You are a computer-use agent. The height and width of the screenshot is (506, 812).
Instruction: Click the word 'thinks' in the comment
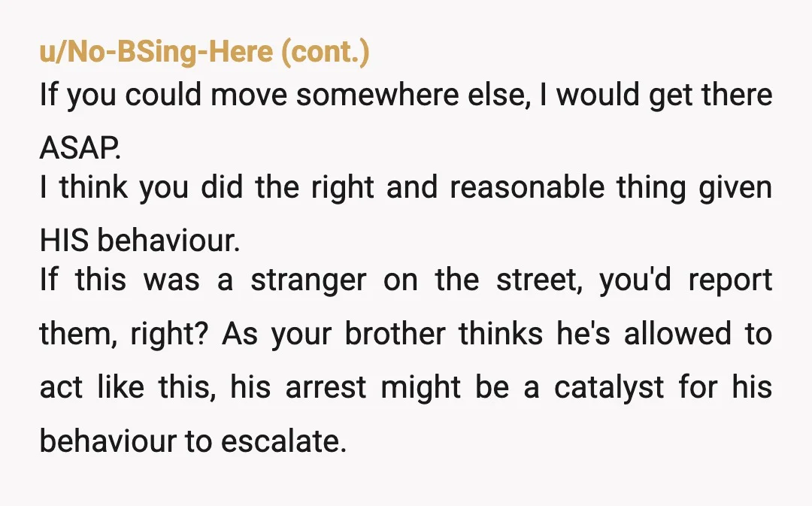[x=501, y=334]
